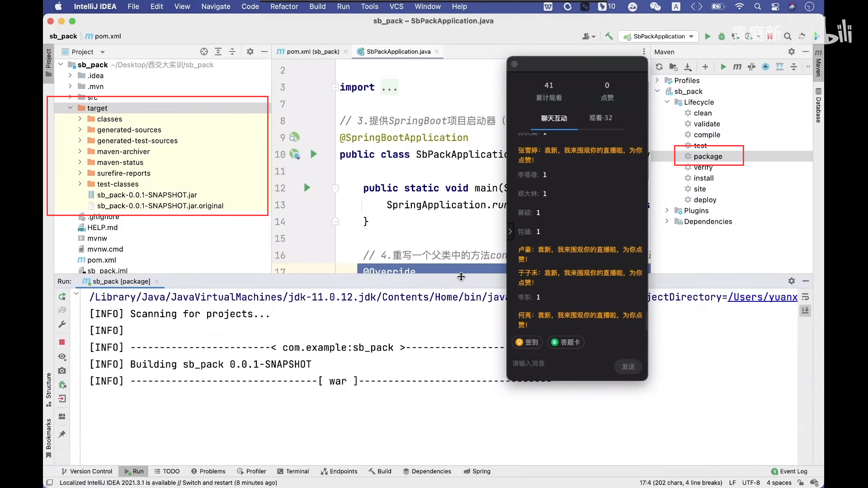Toggle Maven offline mode icon
Screen dimensions: 868x488
pos(751,67)
